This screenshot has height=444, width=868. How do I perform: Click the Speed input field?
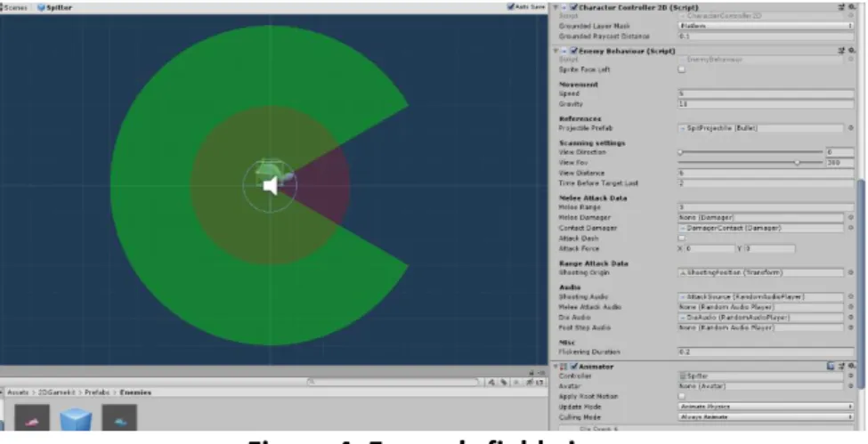[x=767, y=94]
